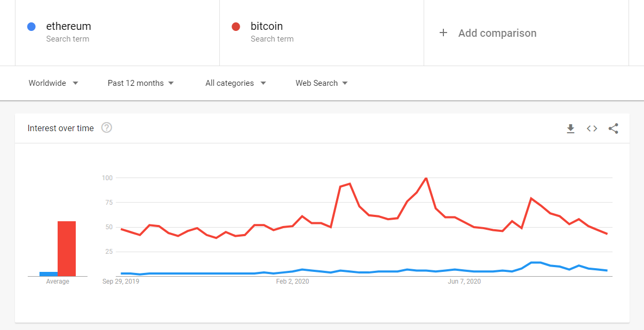Click the bitcoin peak at 100
Screen dimensions: 644x330
(x=426, y=178)
